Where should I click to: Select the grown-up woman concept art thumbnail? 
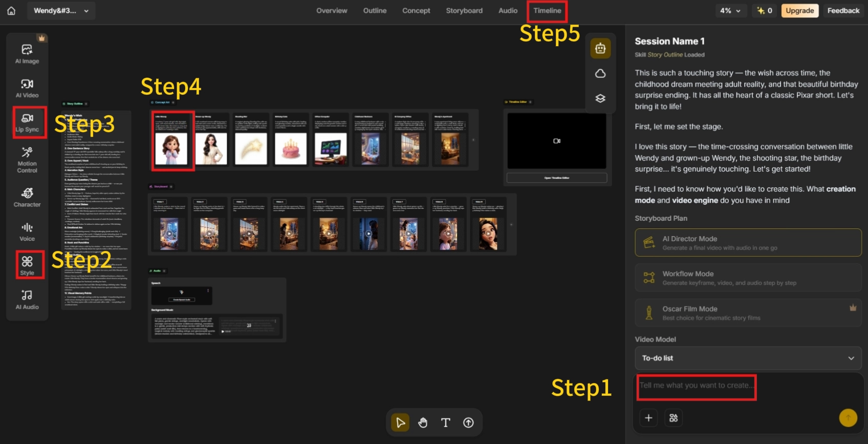tap(211, 149)
